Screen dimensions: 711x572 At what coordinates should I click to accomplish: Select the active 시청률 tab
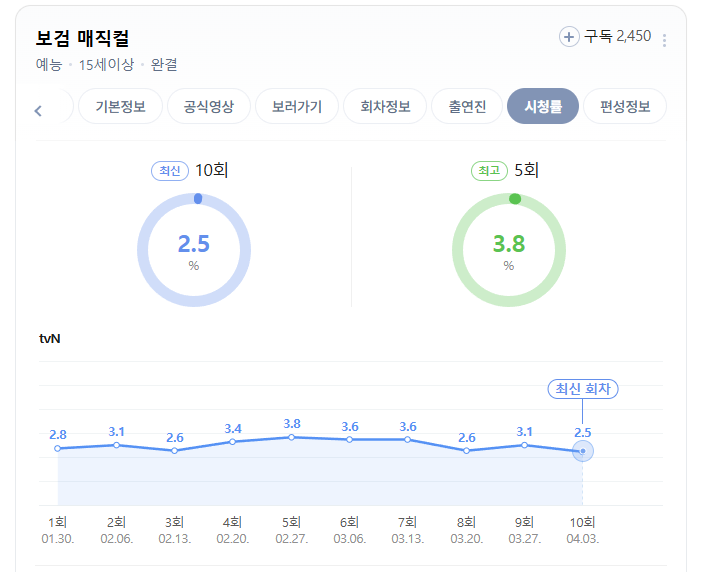543,107
